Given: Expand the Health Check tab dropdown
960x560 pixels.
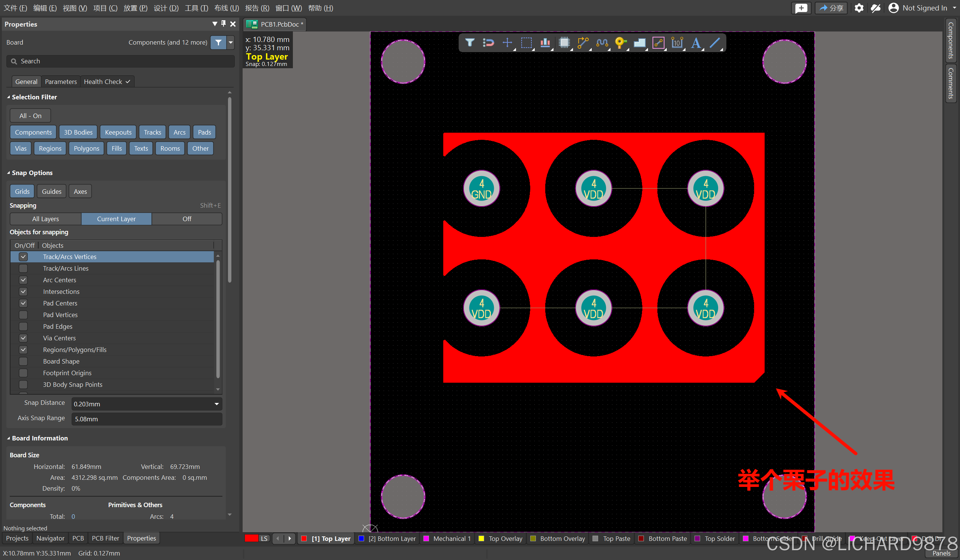Looking at the screenshot, I should point(128,81).
